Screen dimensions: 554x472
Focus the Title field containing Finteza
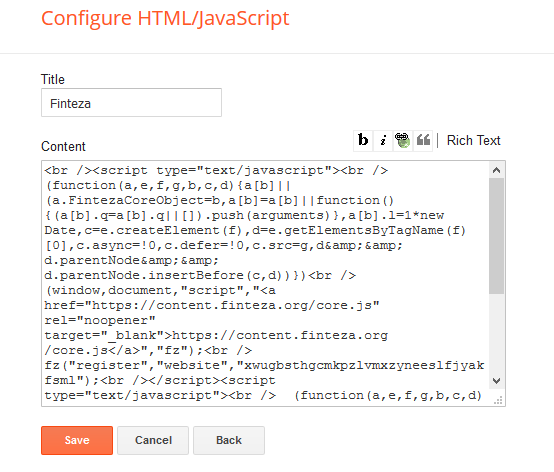tap(131, 102)
